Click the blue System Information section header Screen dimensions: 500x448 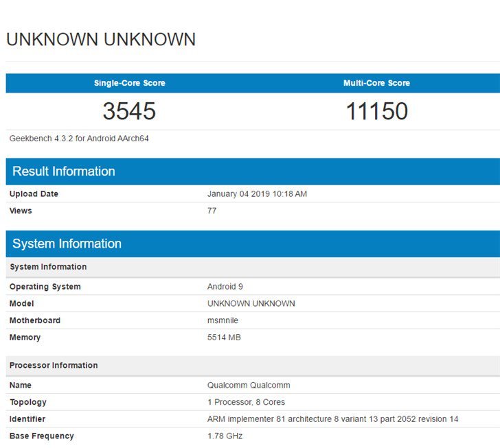click(x=253, y=244)
